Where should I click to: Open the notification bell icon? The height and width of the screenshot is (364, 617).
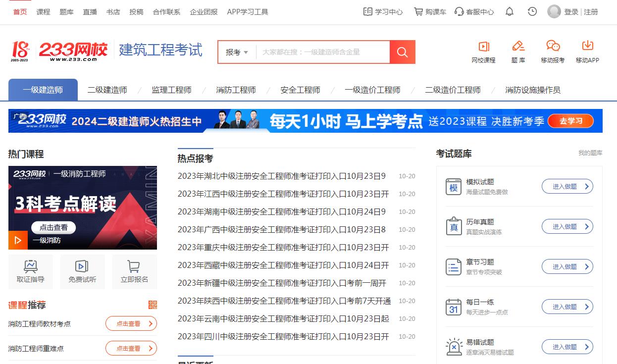point(510,11)
